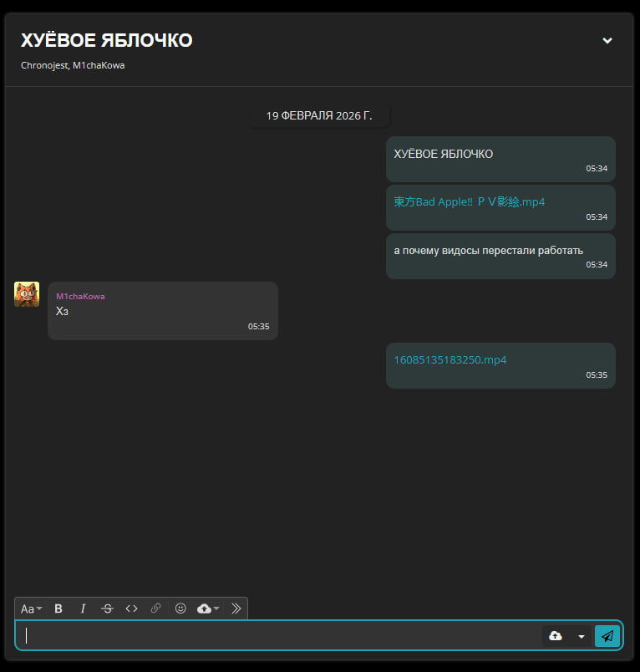Click the participants list Chronojest, M1chaKowa

73,65
